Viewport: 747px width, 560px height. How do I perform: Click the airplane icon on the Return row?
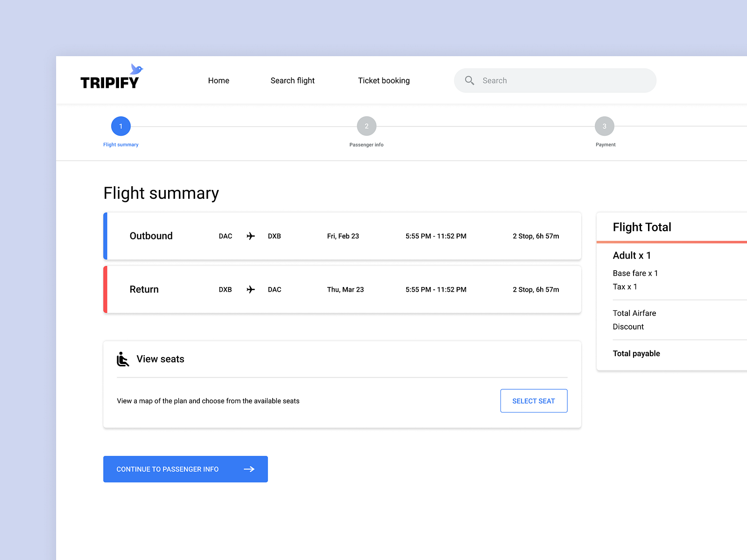coord(250,289)
